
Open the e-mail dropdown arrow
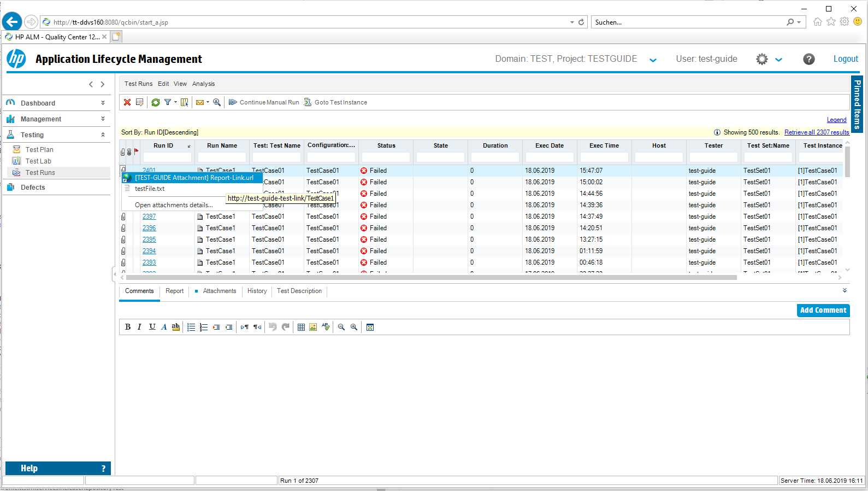[x=208, y=102]
